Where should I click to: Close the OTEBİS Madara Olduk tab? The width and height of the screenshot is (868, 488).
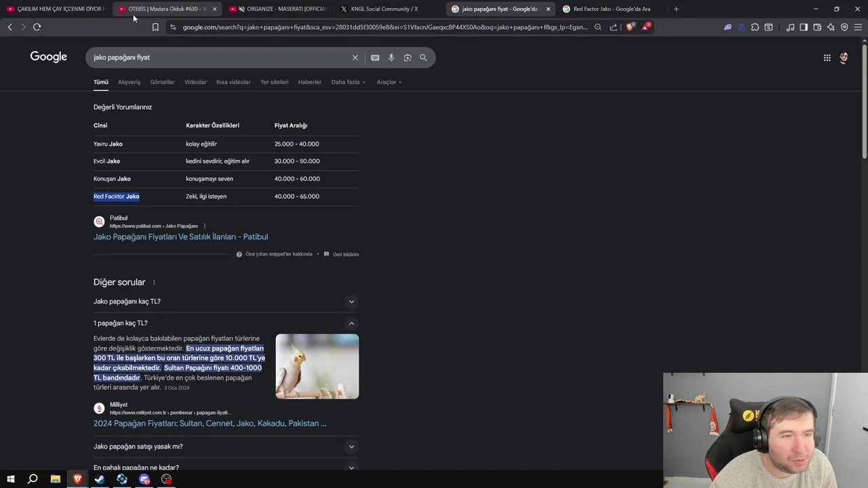pos(214,9)
